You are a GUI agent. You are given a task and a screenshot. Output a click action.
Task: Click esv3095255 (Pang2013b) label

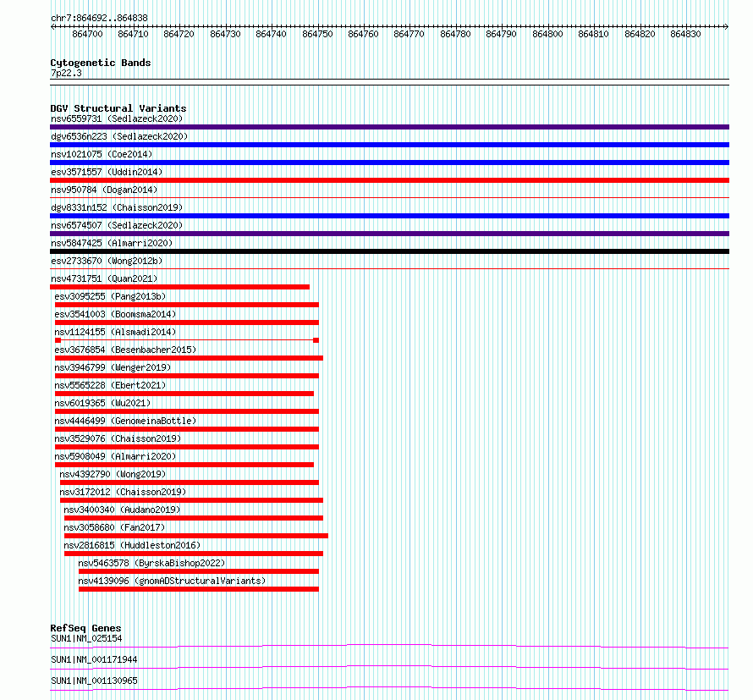tap(110, 296)
